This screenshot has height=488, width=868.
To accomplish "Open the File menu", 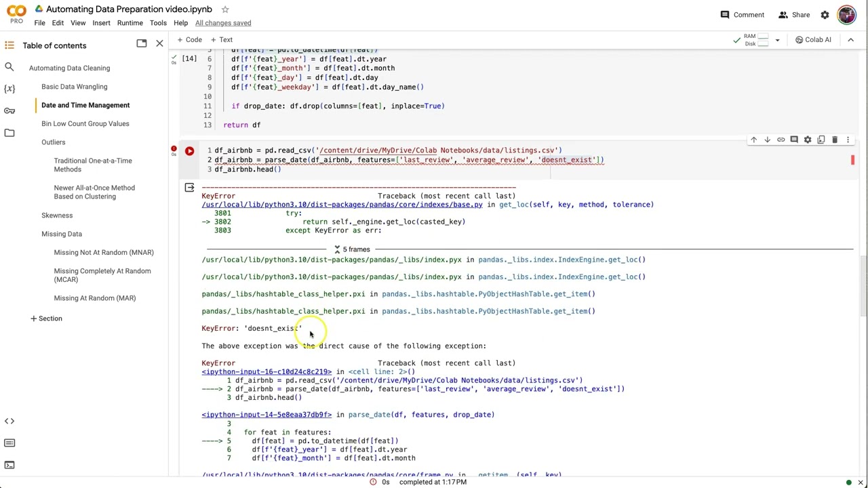I will [x=39, y=23].
